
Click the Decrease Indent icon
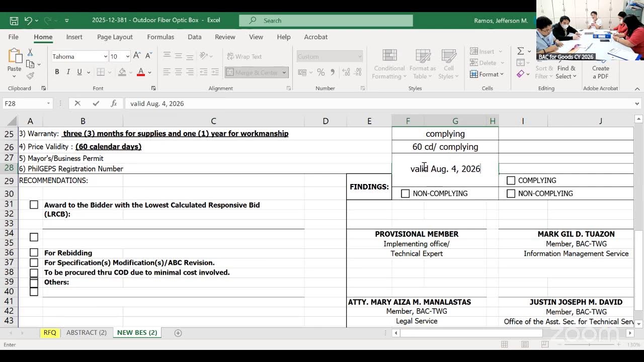pos(203,72)
